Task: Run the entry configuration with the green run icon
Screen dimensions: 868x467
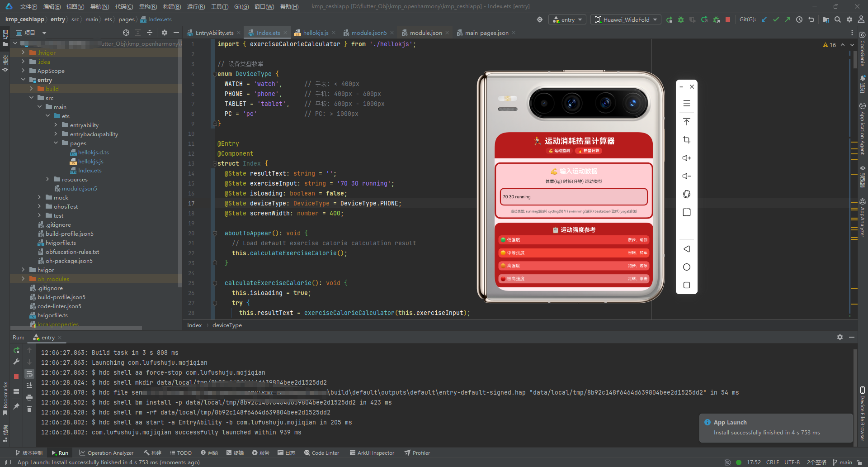Action: [669, 19]
